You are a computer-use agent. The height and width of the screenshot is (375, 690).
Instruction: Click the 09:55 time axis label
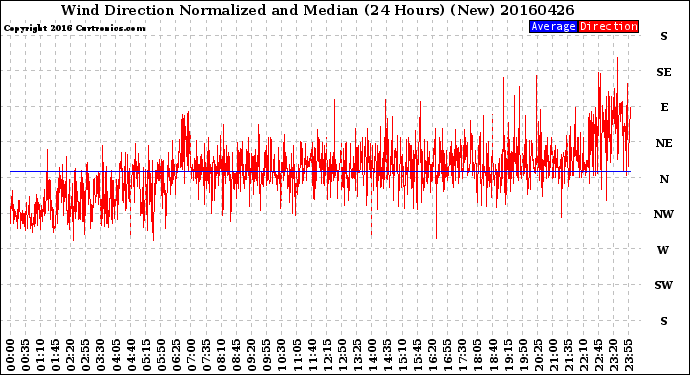point(267,355)
